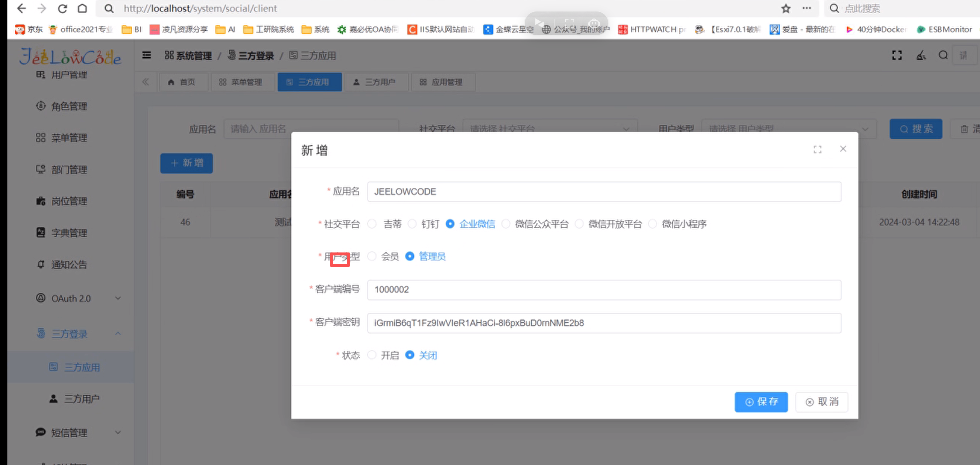Click the 应用名 field with JEELOWCODE
The width and height of the screenshot is (980, 465).
(x=604, y=191)
